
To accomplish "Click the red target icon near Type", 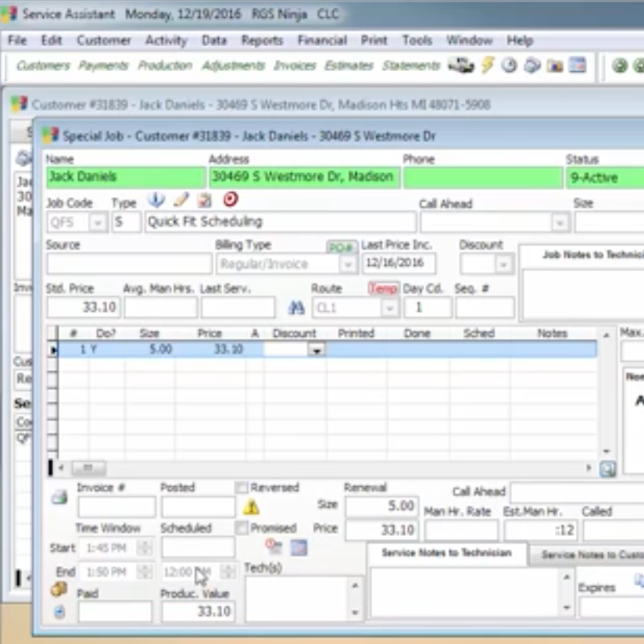I will point(230,200).
